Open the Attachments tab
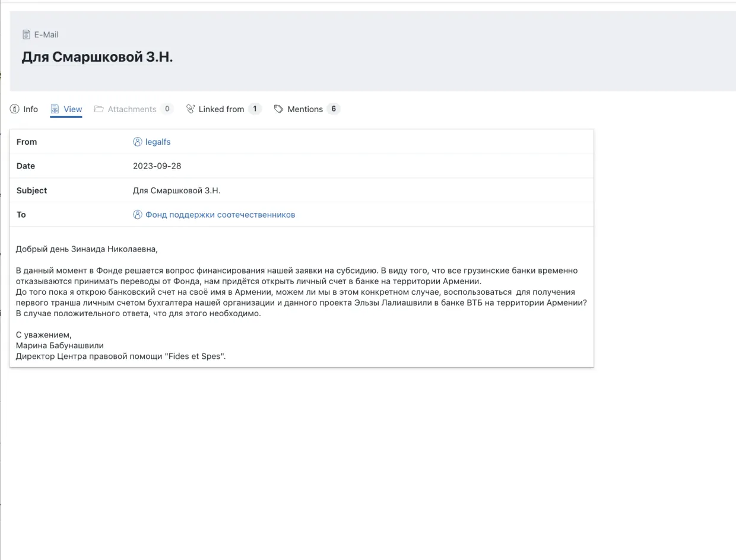 tap(132, 109)
